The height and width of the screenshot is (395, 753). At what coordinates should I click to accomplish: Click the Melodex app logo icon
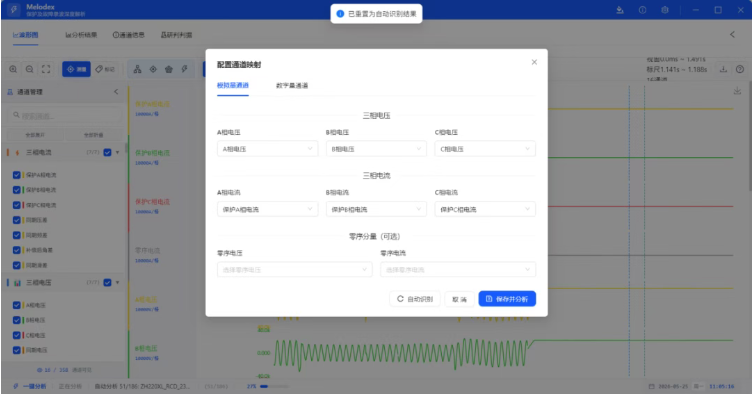(x=13, y=10)
